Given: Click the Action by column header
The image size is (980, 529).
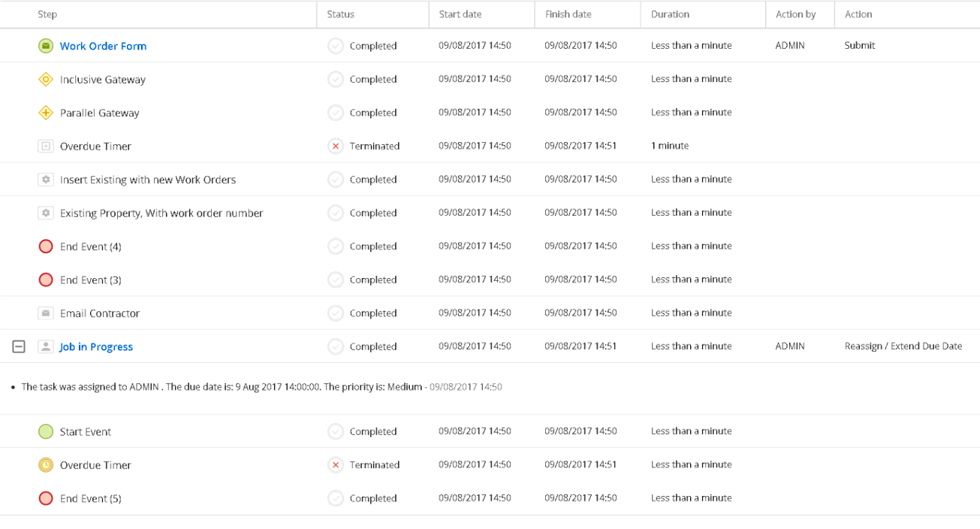Looking at the screenshot, I should [795, 14].
